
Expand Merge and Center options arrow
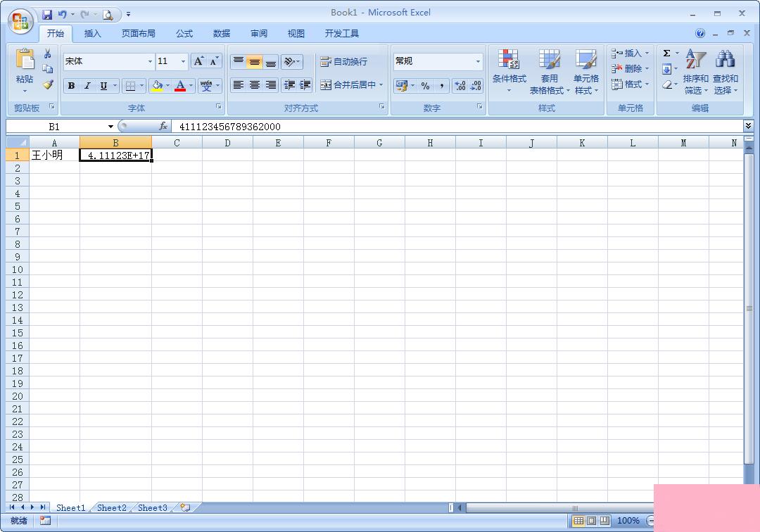coord(381,84)
